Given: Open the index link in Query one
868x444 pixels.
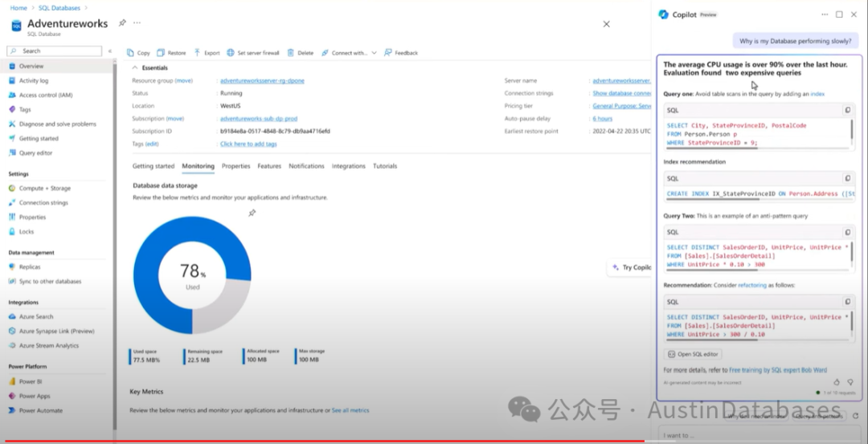Looking at the screenshot, I should (x=817, y=94).
